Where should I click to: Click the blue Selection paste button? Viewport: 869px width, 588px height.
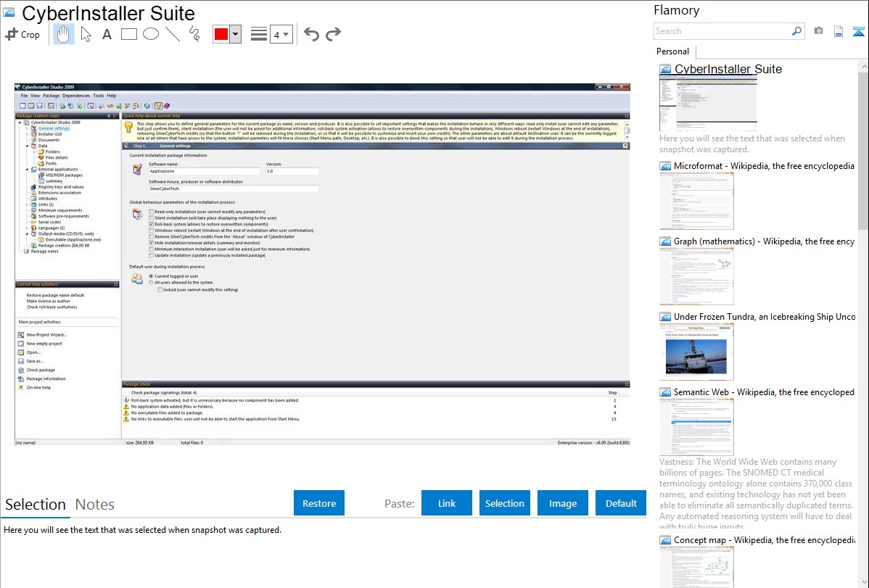504,503
